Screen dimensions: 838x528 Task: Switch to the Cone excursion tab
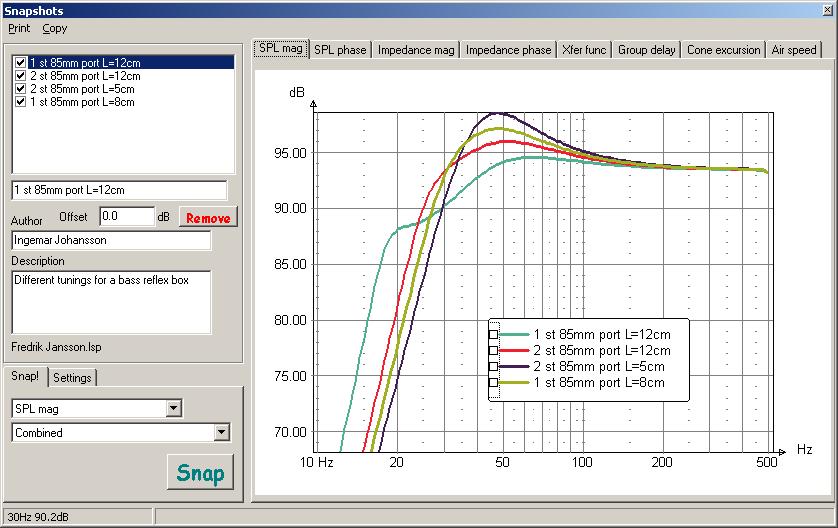pyautogui.click(x=724, y=50)
